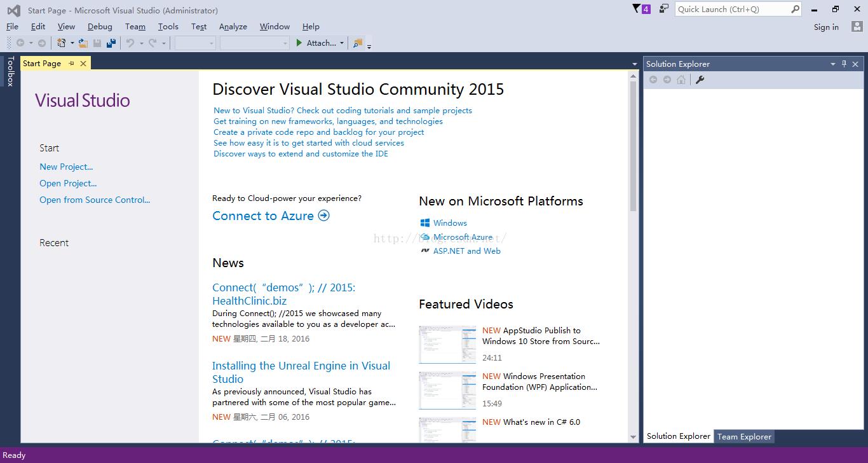Open Solution Explorer window position dropdown
The width and height of the screenshot is (868, 463).
832,64
